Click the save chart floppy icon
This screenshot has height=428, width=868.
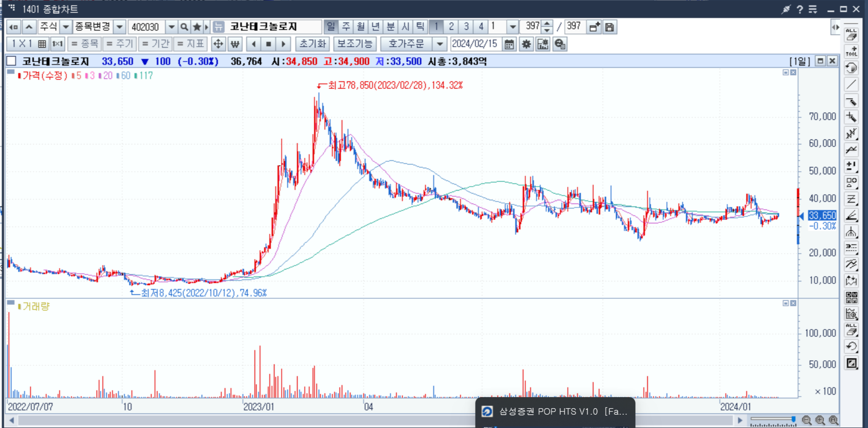(x=609, y=27)
